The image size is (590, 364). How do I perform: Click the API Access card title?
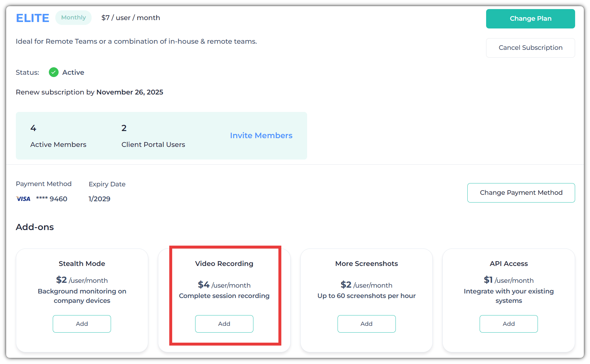[508, 264]
